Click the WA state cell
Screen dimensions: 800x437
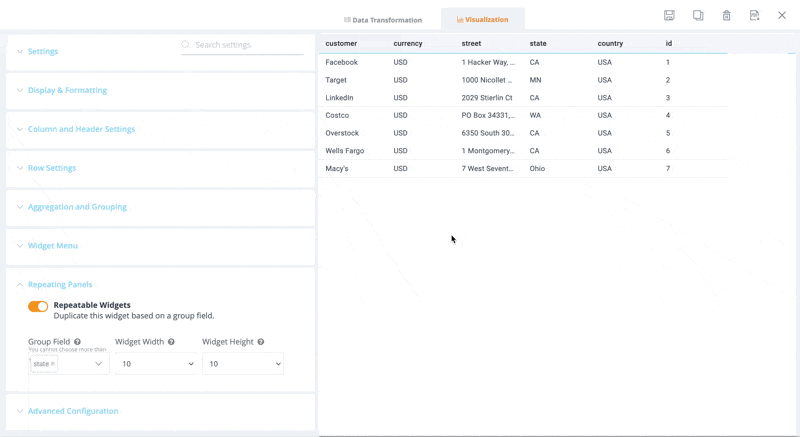click(535, 115)
